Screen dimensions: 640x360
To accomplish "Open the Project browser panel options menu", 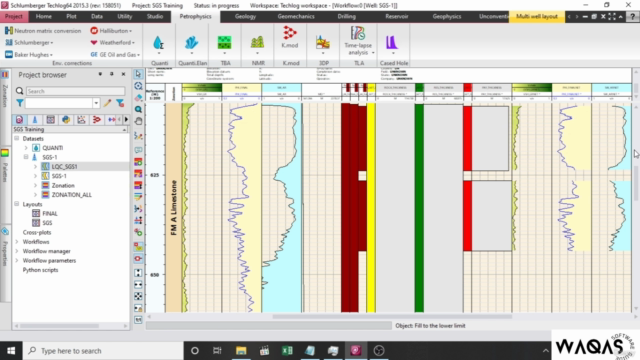I will click(x=100, y=74).
